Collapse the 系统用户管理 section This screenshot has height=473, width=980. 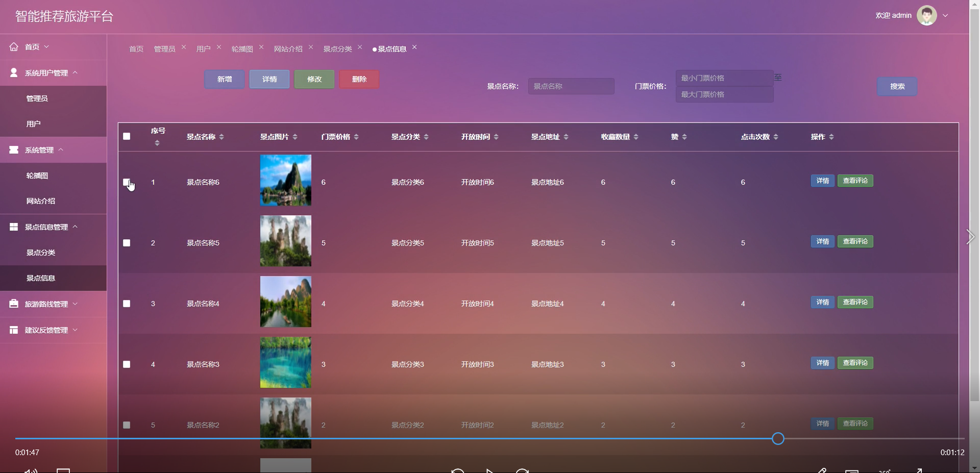point(75,72)
